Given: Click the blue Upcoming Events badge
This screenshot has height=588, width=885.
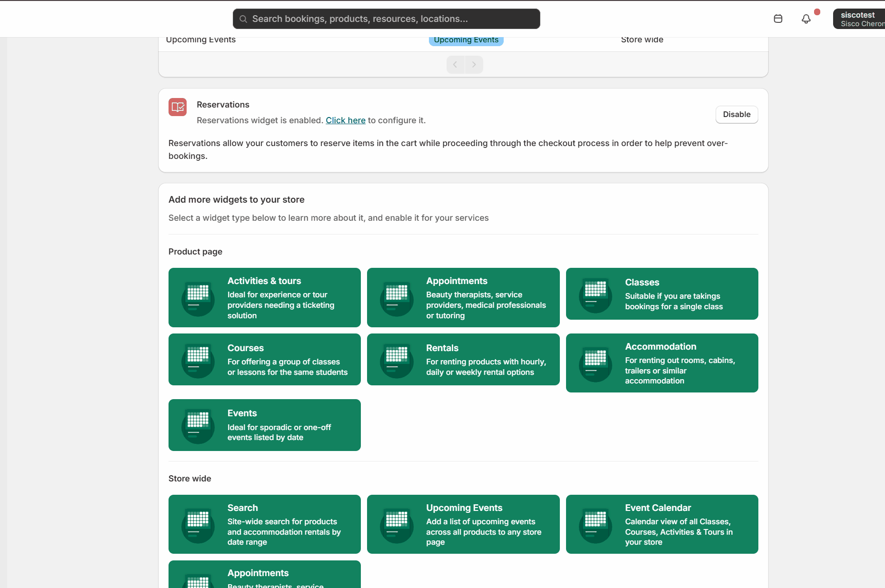Looking at the screenshot, I should pyautogui.click(x=466, y=40).
